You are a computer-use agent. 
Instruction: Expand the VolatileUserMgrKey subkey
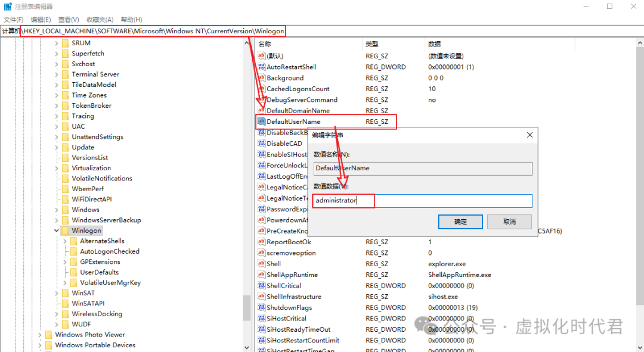click(65, 283)
